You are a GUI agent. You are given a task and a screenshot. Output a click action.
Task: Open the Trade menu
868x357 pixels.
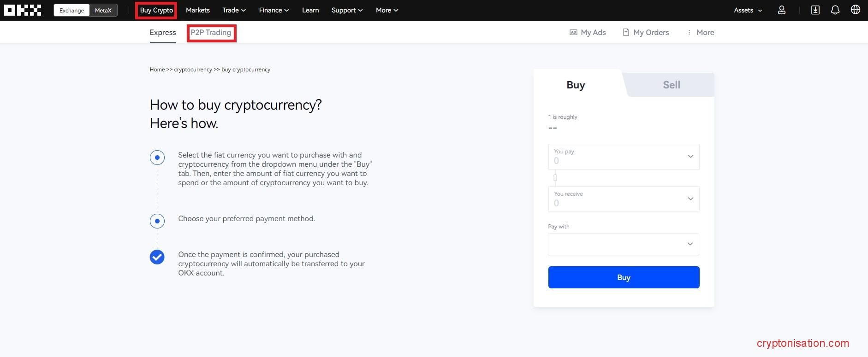234,10
